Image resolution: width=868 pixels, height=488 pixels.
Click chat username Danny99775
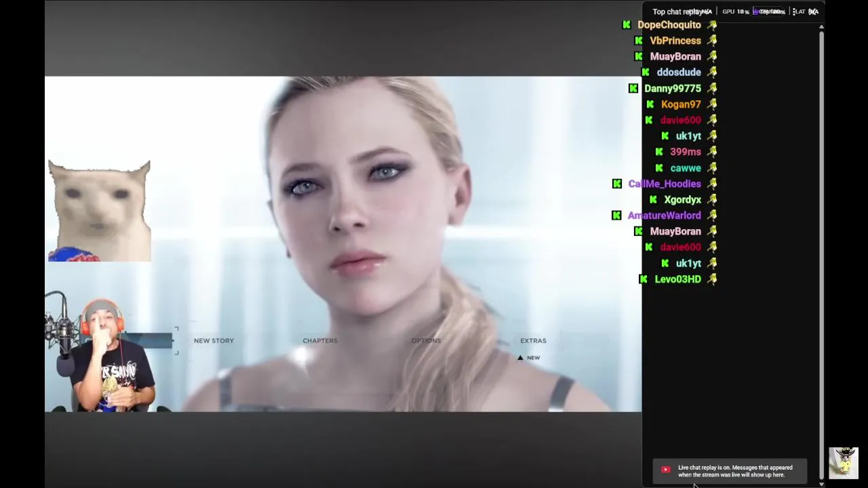(x=673, y=88)
